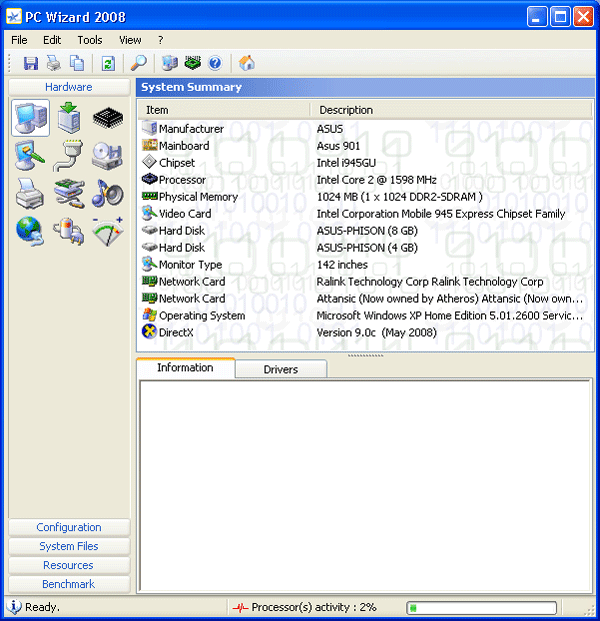Screen dimensions: 600x621
Task: Click the magnifier Search toolbar icon
Action: tap(139, 63)
